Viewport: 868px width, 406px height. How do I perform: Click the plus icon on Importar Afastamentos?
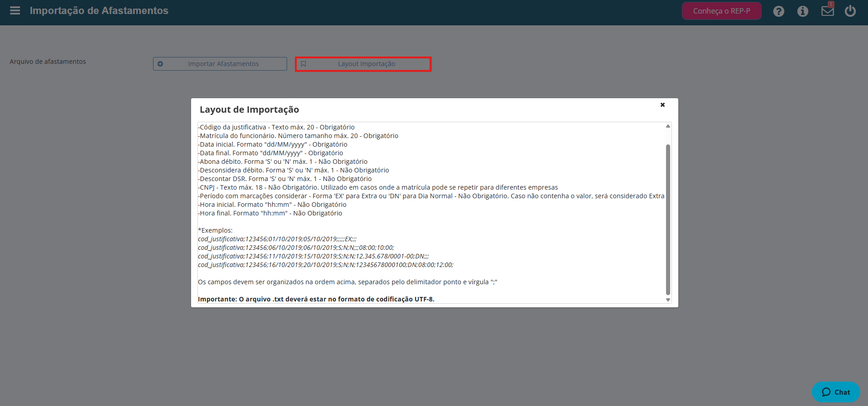click(x=160, y=64)
